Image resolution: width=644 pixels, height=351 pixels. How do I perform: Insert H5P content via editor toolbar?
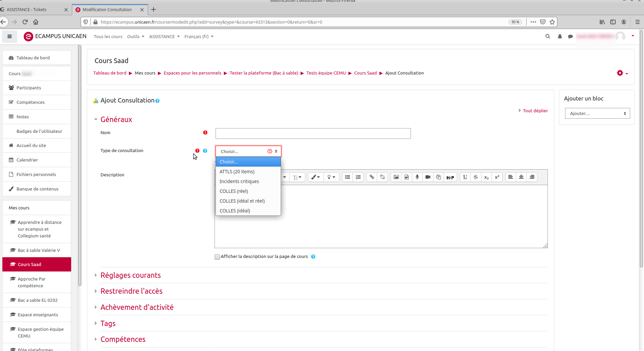tap(450, 177)
